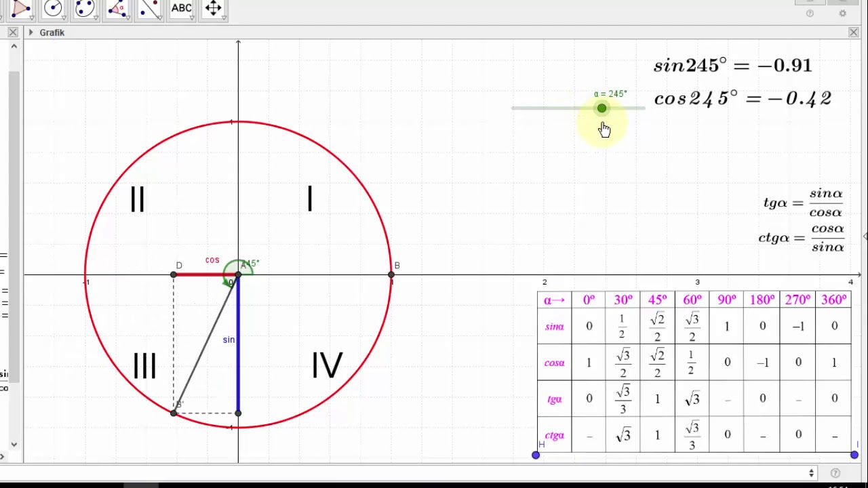The image size is (868, 488).
Task: Open the help question mark icon in the toolbar
Action: point(810,14)
